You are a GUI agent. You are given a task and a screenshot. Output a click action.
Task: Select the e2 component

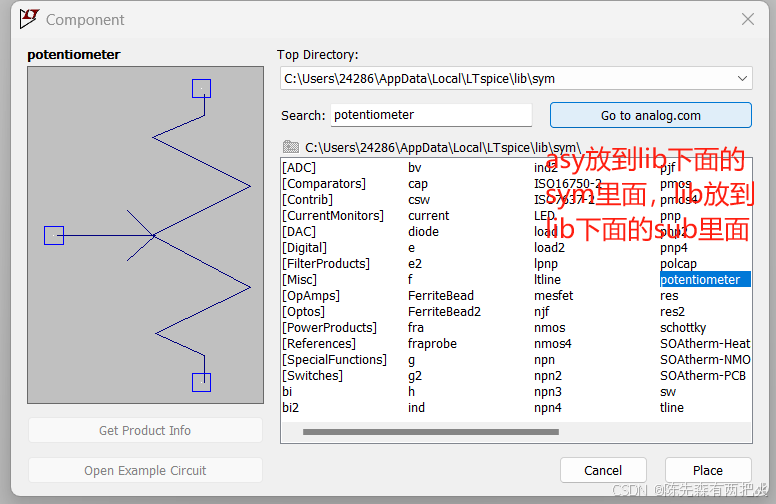coord(415,264)
